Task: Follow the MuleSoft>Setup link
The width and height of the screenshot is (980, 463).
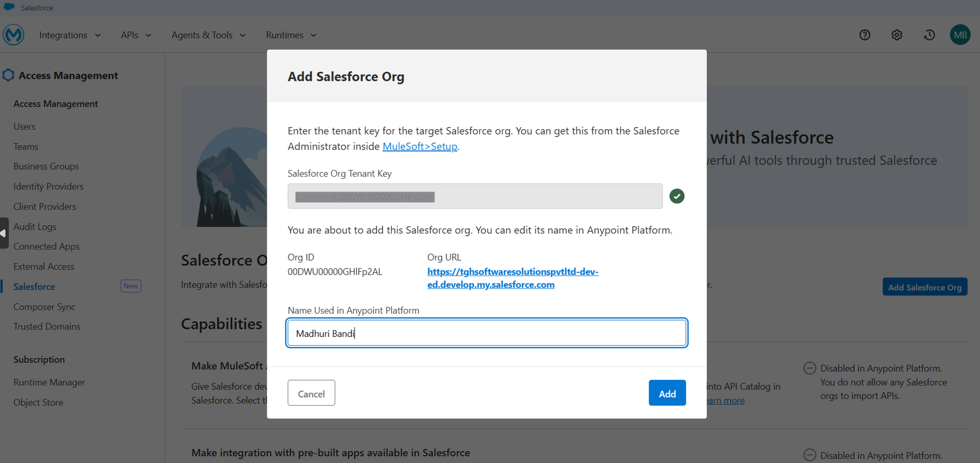Action: tap(420, 146)
